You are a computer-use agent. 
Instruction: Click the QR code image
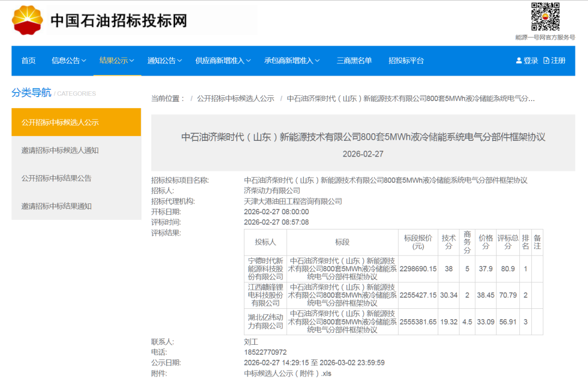[x=545, y=17]
